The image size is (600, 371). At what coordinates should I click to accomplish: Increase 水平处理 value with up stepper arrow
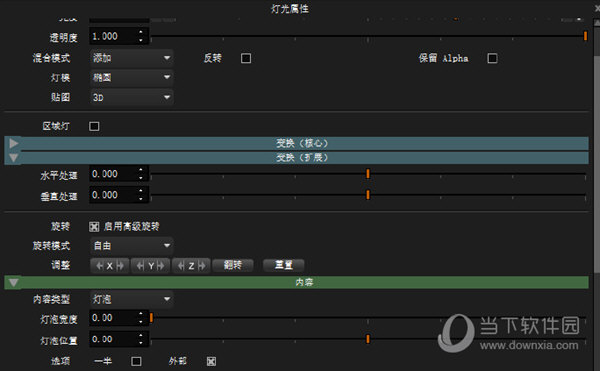141,170
